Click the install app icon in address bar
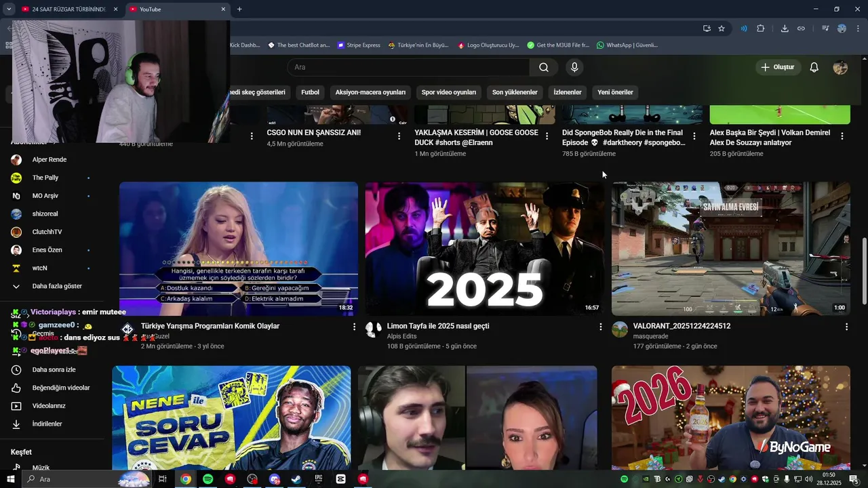Image resolution: width=868 pixels, height=488 pixels. pyautogui.click(x=707, y=28)
